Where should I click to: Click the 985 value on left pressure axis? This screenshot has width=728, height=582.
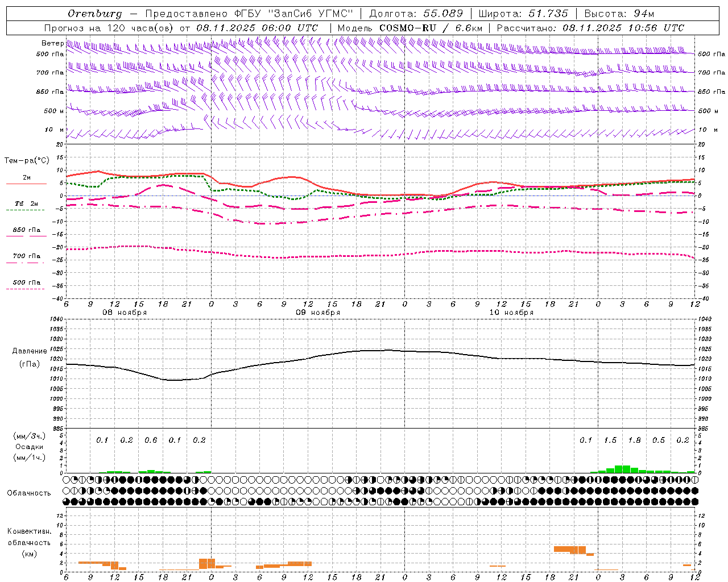pos(57,429)
